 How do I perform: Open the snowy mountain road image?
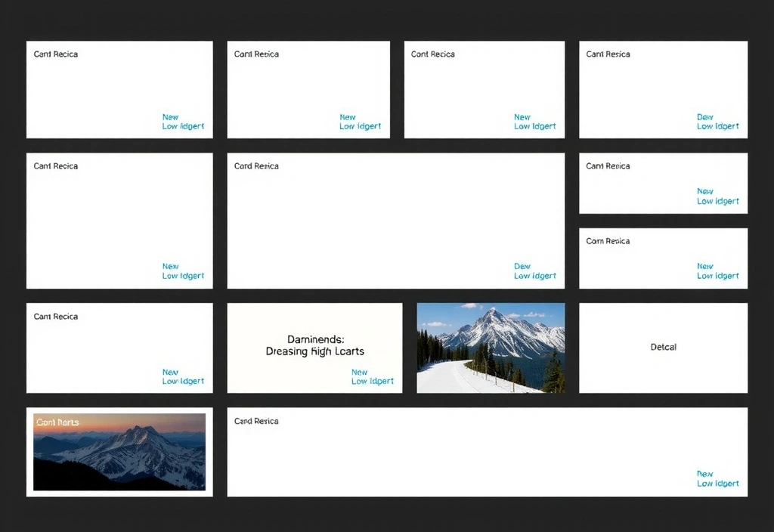tap(491, 348)
